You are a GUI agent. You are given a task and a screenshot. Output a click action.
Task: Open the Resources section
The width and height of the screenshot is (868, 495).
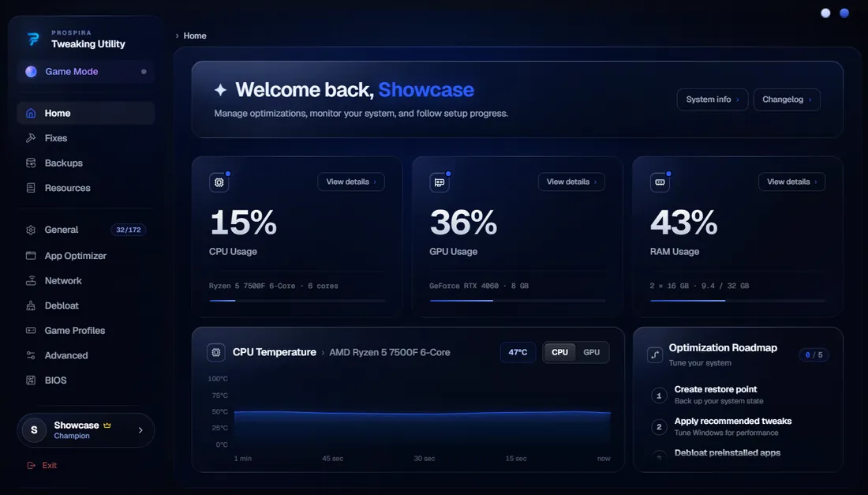(x=86, y=188)
